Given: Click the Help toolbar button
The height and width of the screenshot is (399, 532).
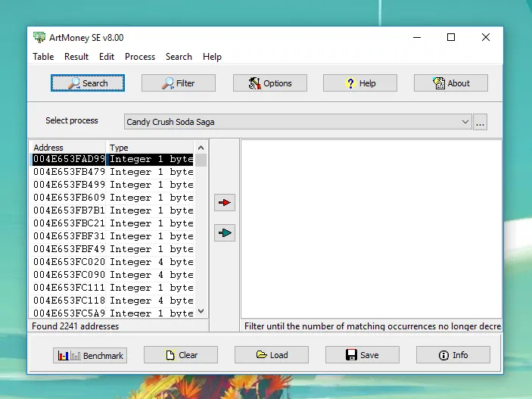Looking at the screenshot, I should tap(360, 83).
